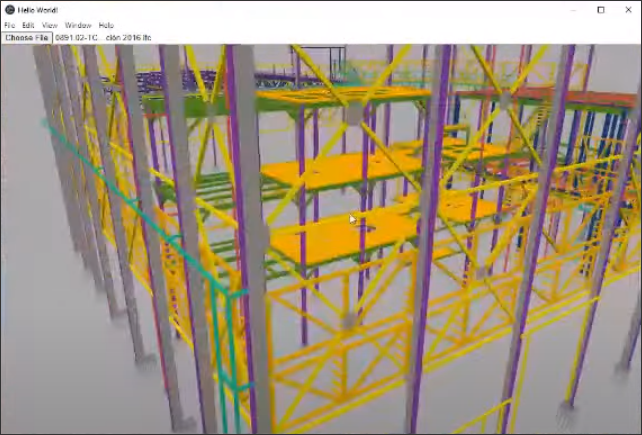Click the Hello World! title text

(39, 9)
